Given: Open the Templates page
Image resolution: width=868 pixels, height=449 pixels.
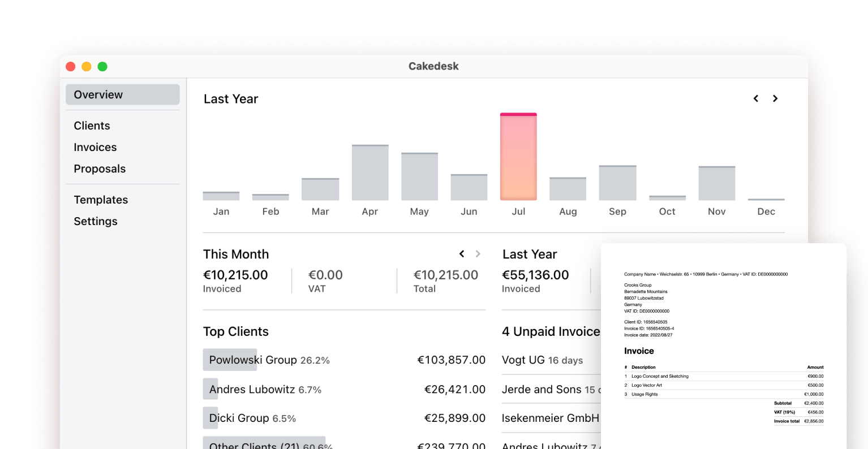Looking at the screenshot, I should click(101, 200).
